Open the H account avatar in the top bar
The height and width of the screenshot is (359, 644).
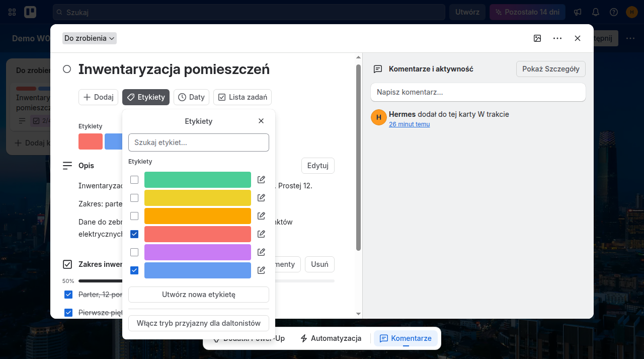pos(632,12)
